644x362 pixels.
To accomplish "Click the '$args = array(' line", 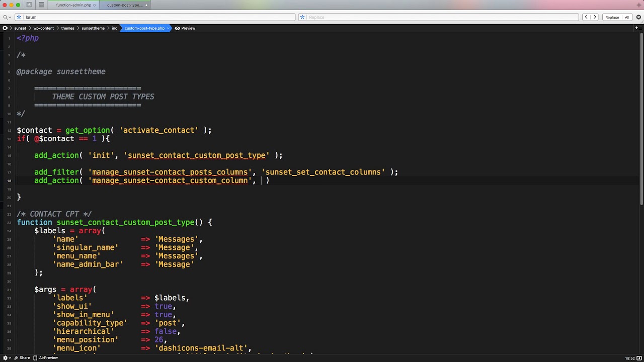I will (65, 290).
